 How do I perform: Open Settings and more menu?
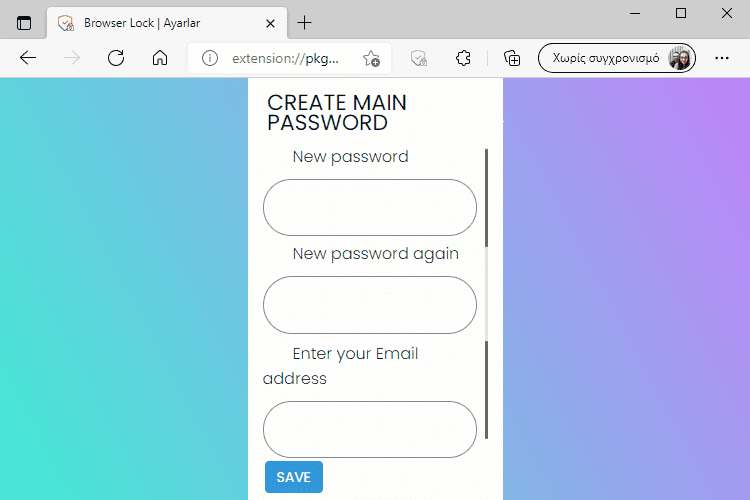pyautogui.click(x=722, y=58)
